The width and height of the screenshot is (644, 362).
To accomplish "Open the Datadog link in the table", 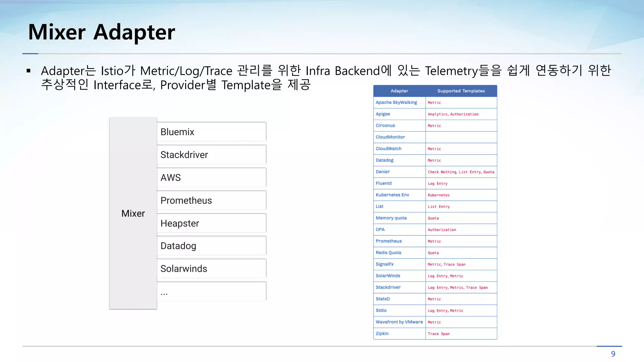I will pyautogui.click(x=385, y=160).
